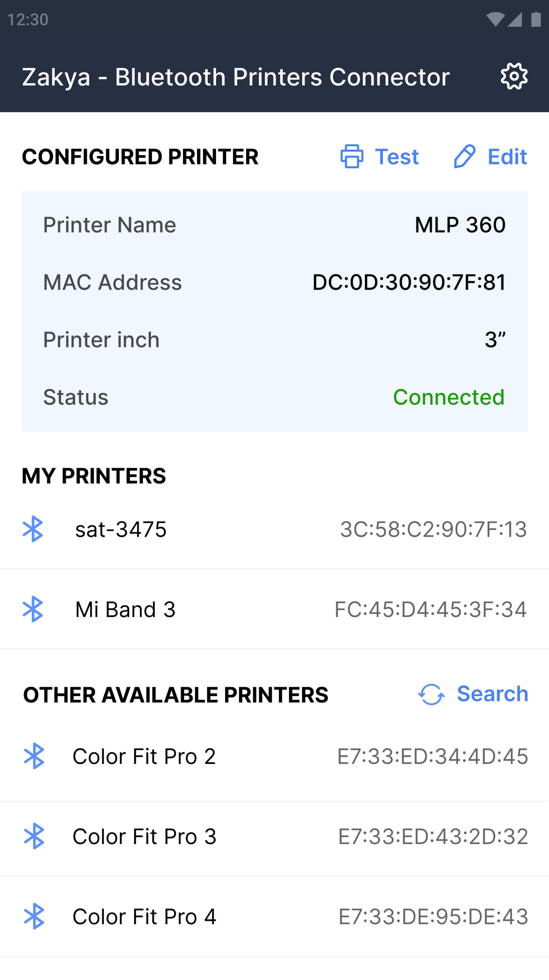This screenshot has height=980, width=549.
Task: Click the Bluetooth icon for Color Fit Pro 3
Action: click(34, 836)
